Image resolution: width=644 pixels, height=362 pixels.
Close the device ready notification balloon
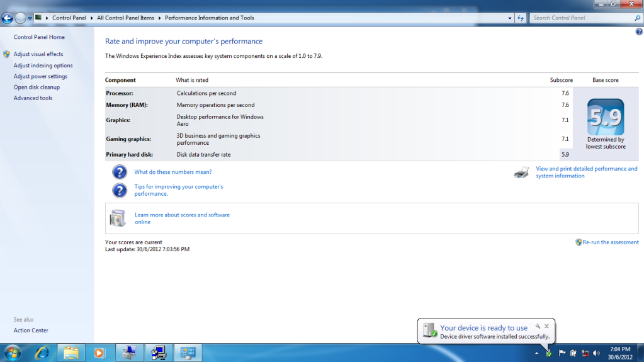(546, 326)
